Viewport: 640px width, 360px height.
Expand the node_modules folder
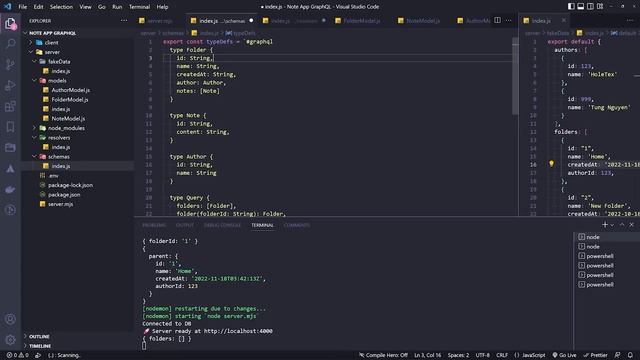(x=66, y=128)
